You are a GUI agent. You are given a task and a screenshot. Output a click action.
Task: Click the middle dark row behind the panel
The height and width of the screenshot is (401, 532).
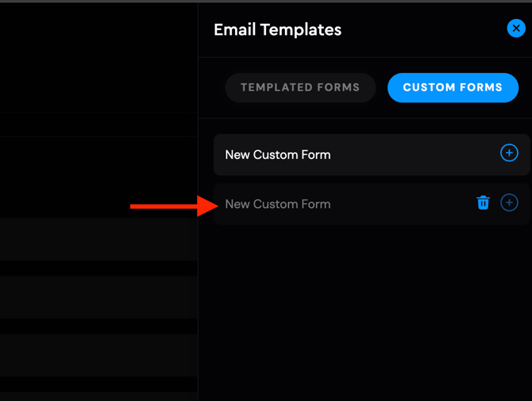click(x=98, y=296)
